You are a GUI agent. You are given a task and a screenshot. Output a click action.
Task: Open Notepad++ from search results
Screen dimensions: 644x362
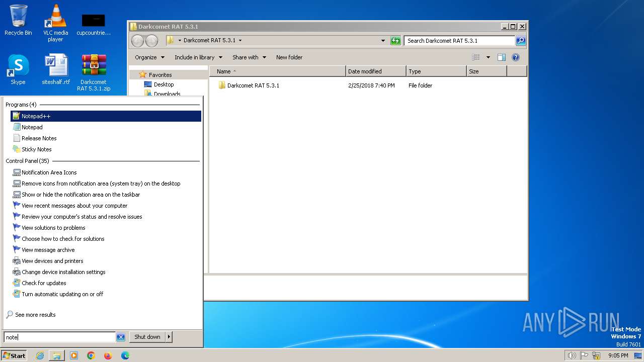tap(106, 116)
